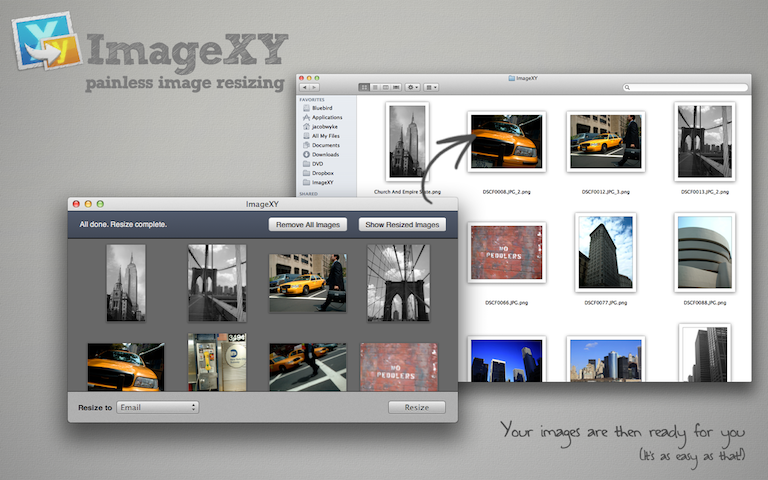Screen dimensions: 768x480
Task: Click the file name DSCF0013.JPG_2.png
Action: (704, 192)
